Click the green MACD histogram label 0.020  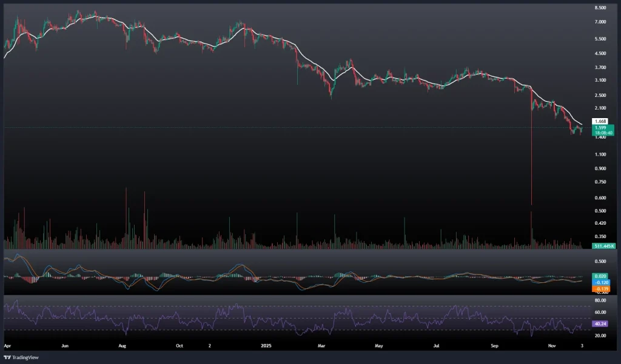tap(601, 276)
